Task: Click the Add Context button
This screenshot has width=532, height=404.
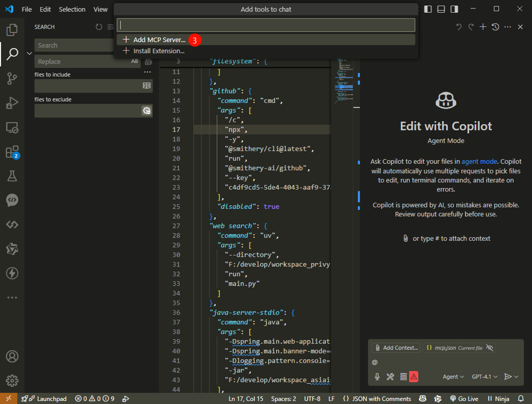Action: (396, 348)
